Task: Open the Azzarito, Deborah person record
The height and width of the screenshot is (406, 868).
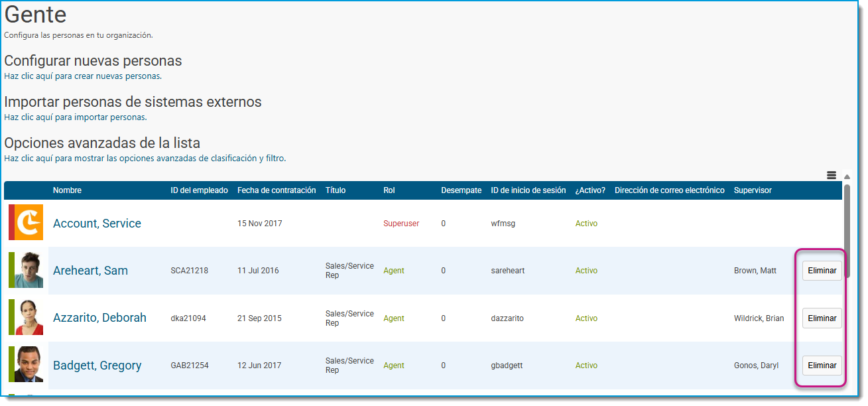Action: 99,318
